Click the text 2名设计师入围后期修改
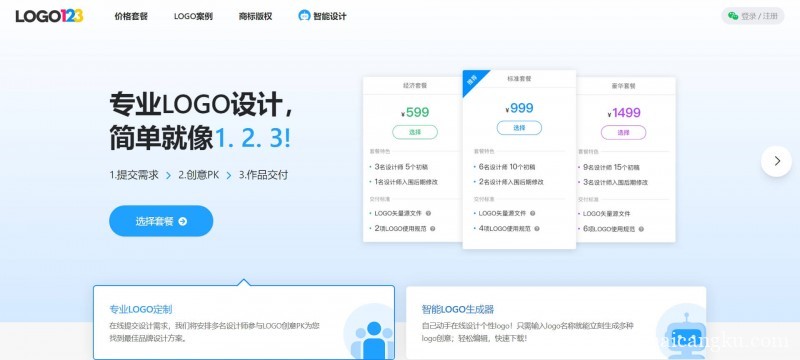This screenshot has height=360, width=800. [511, 182]
